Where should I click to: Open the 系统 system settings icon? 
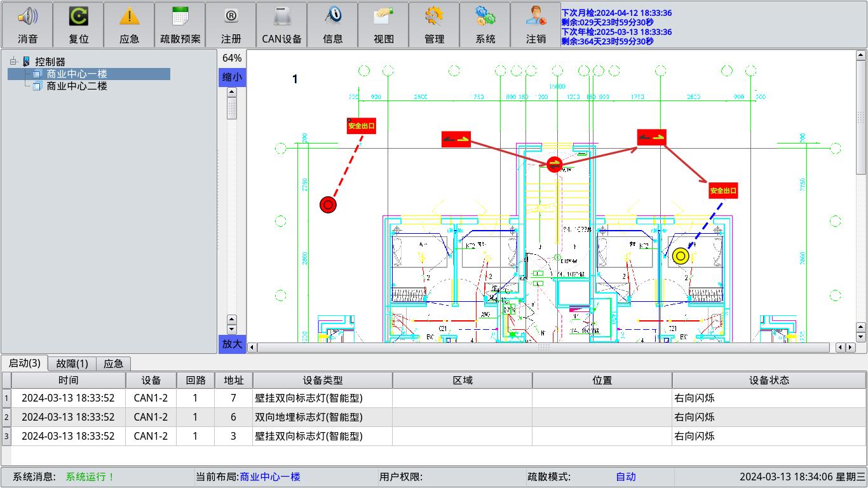[485, 17]
